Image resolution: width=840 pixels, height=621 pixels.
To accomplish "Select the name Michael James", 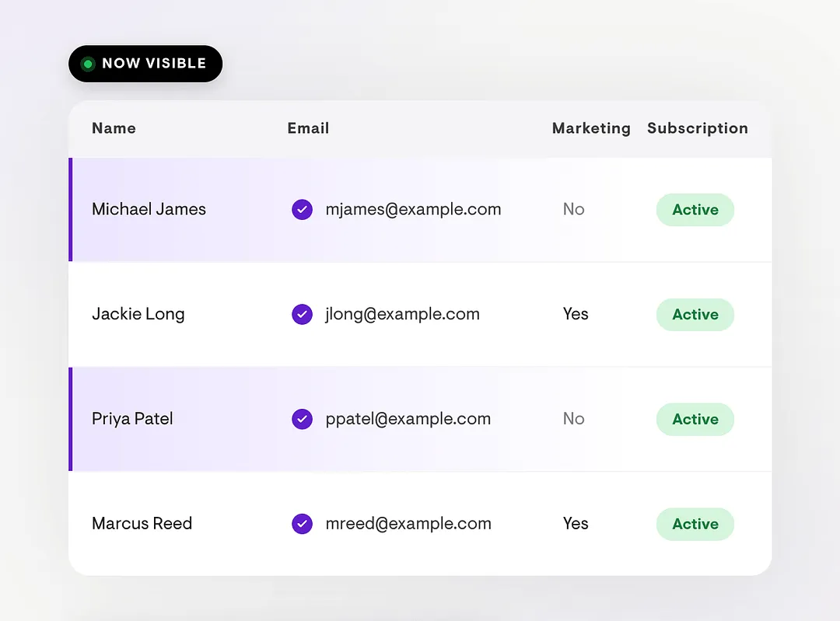I will coord(149,209).
